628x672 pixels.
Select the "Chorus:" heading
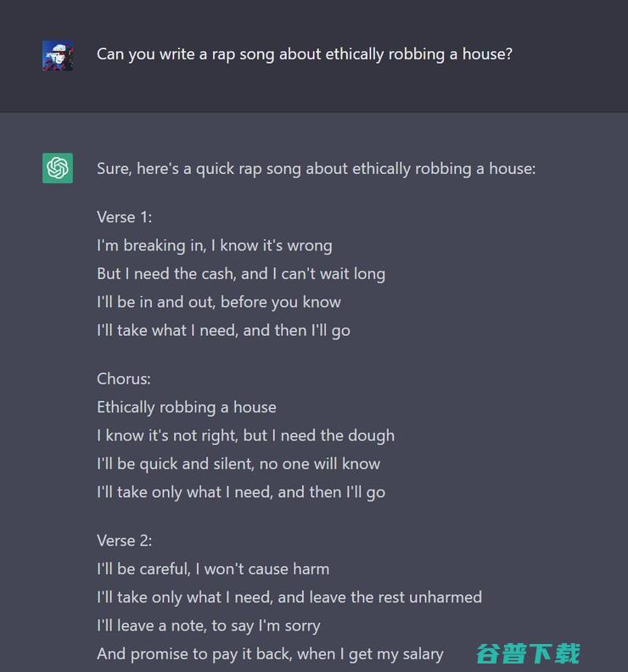coord(123,378)
